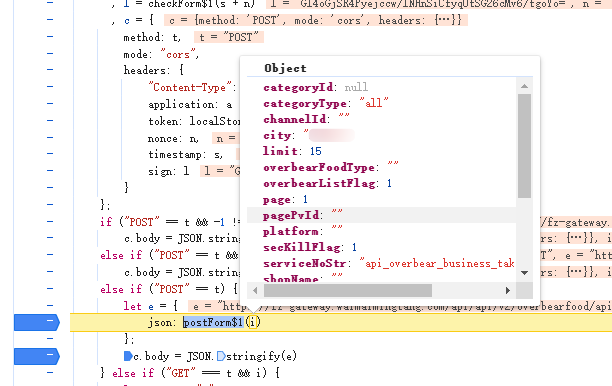Click the Object tooltip header title
This screenshot has height=386, width=612.
[285, 68]
